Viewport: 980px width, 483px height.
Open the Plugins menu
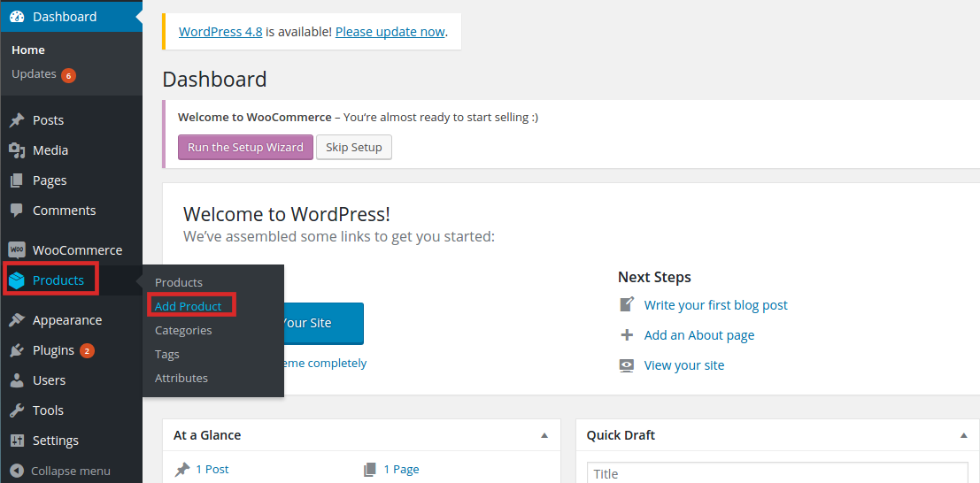(53, 350)
